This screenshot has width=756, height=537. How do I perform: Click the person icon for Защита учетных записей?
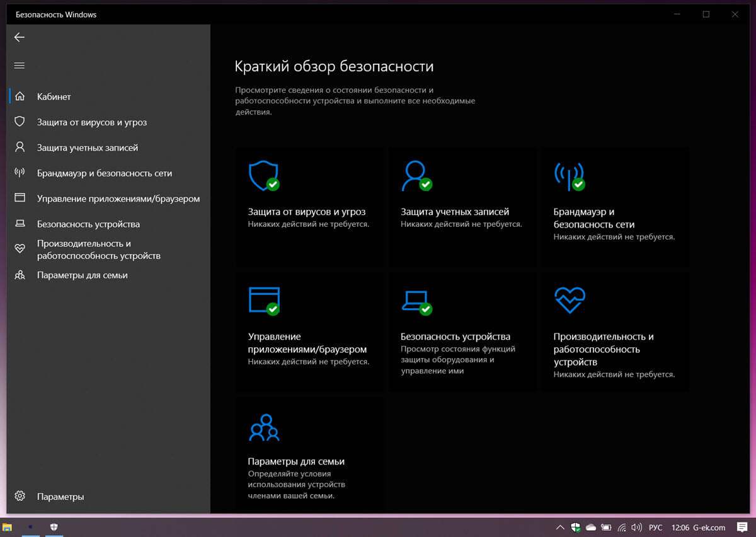[20, 147]
